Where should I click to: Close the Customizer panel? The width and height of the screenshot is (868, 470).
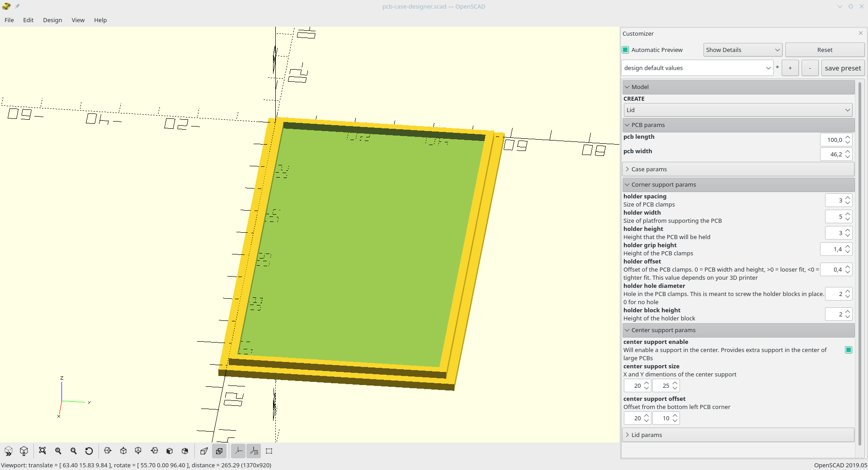point(860,33)
